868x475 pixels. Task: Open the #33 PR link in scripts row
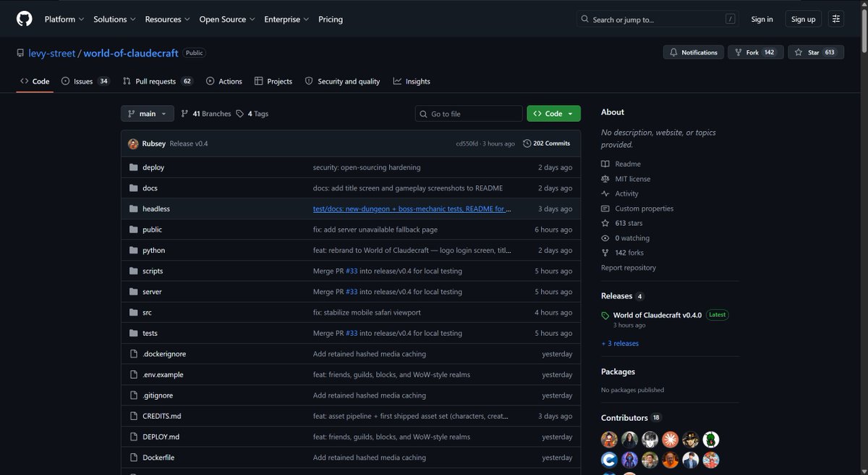[352, 272]
